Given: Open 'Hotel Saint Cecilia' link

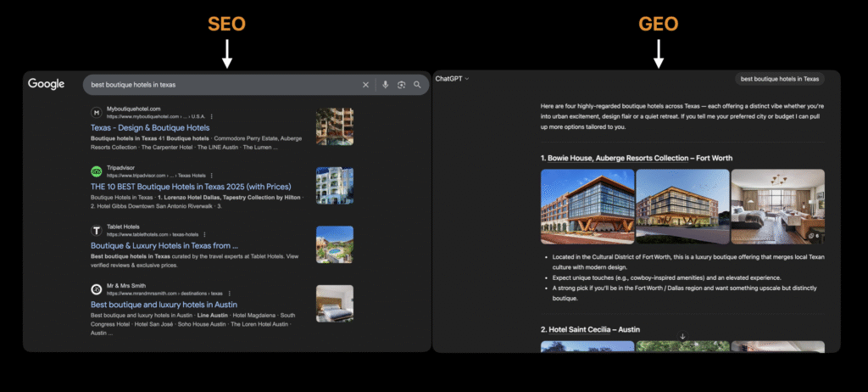Looking at the screenshot, I should coord(579,330).
